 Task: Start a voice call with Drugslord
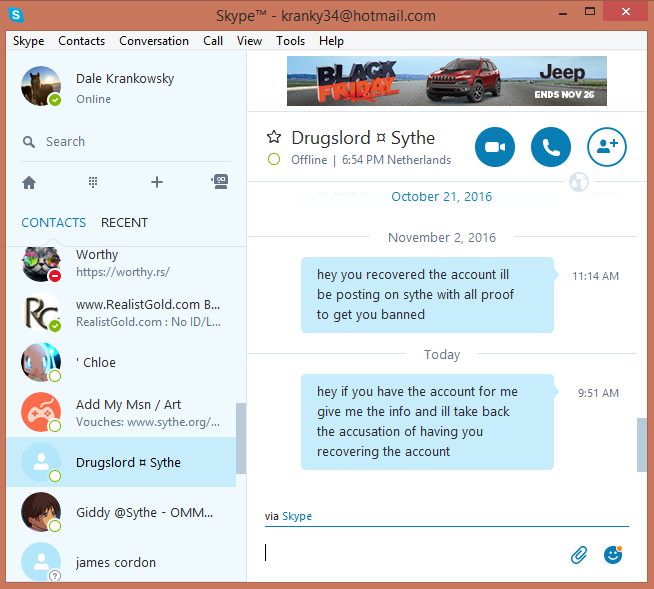click(551, 147)
